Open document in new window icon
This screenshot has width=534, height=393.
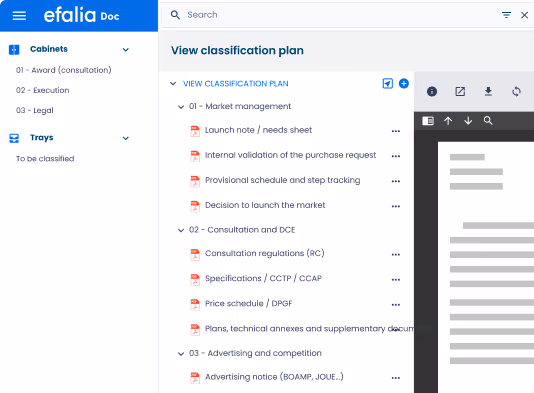pyautogui.click(x=460, y=91)
